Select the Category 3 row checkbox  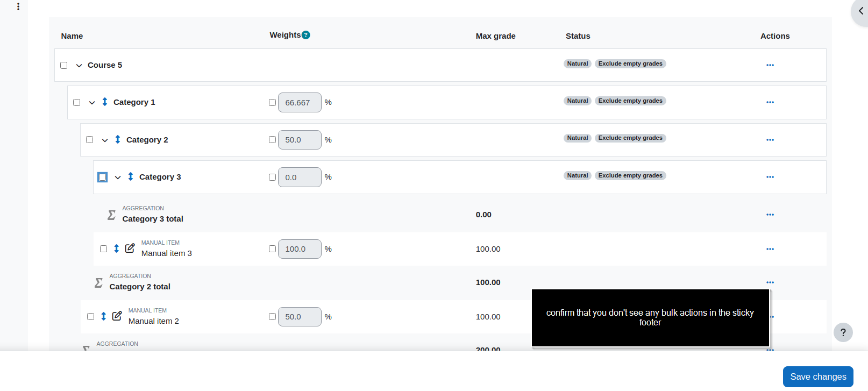pyautogui.click(x=103, y=177)
